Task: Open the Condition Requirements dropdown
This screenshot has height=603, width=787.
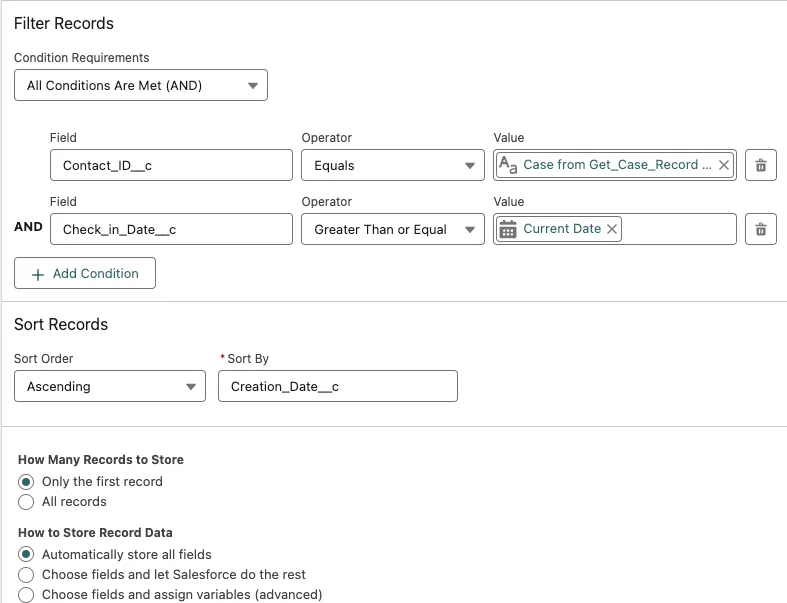Action: point(141,85)
